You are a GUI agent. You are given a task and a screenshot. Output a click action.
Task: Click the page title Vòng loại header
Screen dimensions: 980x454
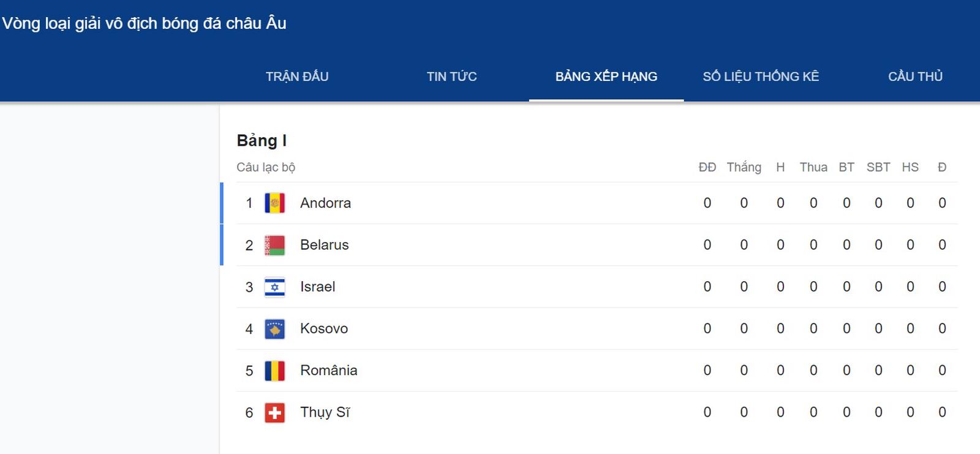[x=145, y=23]
